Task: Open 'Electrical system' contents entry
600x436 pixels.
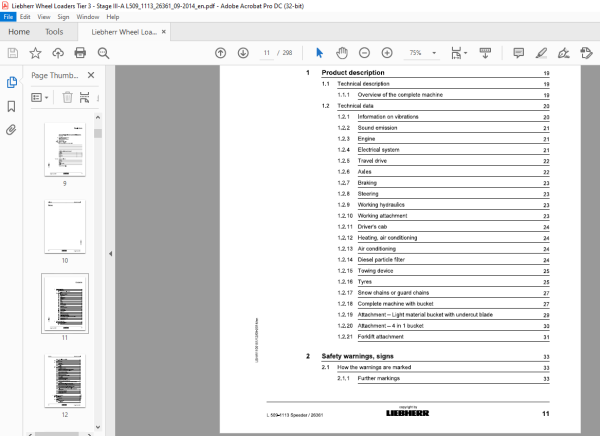Action: point(378,150)
